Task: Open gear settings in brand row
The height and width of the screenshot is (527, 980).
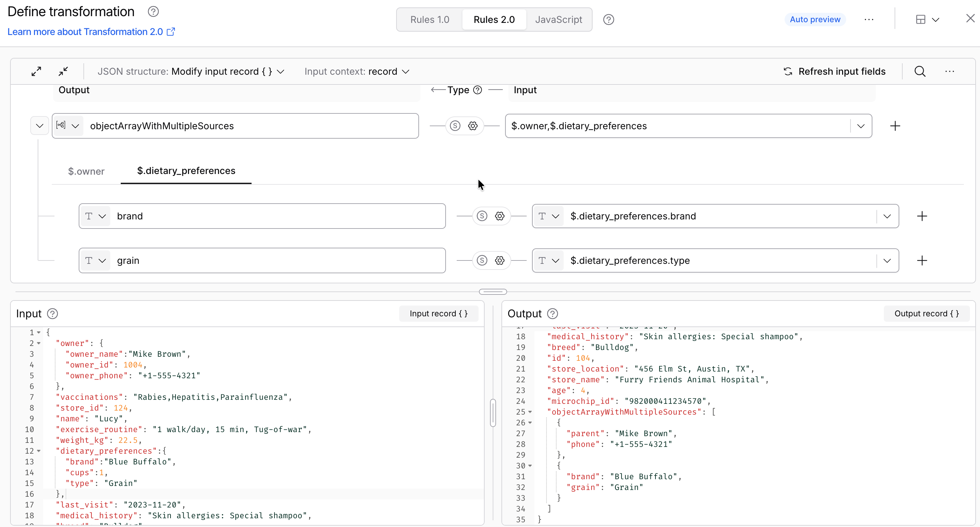Action: pyautogui.click(x=499, y=216)
